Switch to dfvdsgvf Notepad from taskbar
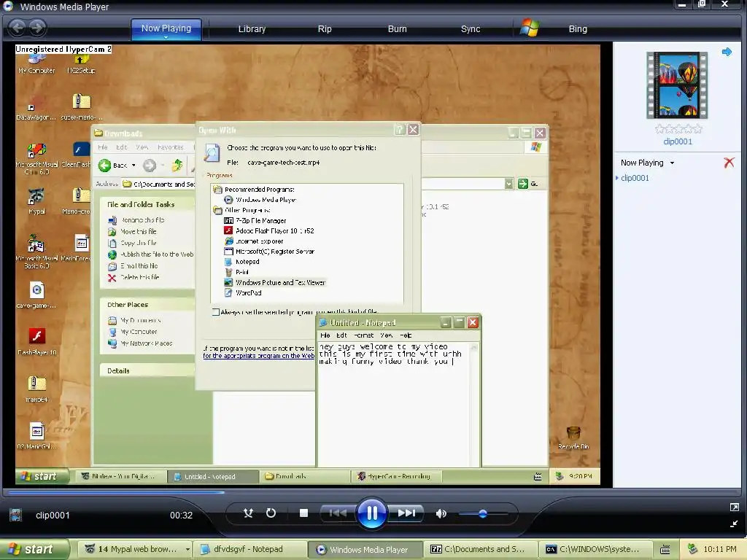 [x=249, y=549]
